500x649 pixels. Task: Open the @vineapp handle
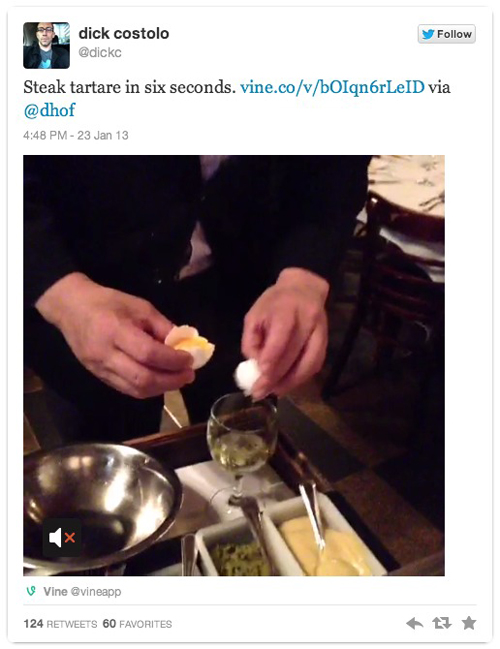pyautogui.click(x=96, y=591)
